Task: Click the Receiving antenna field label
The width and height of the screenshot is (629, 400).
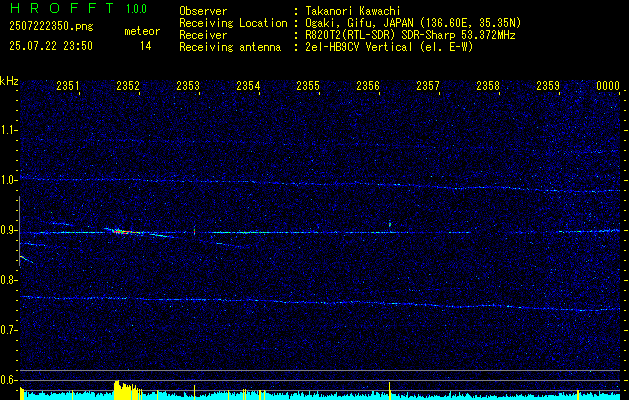Action: point(230,47)
